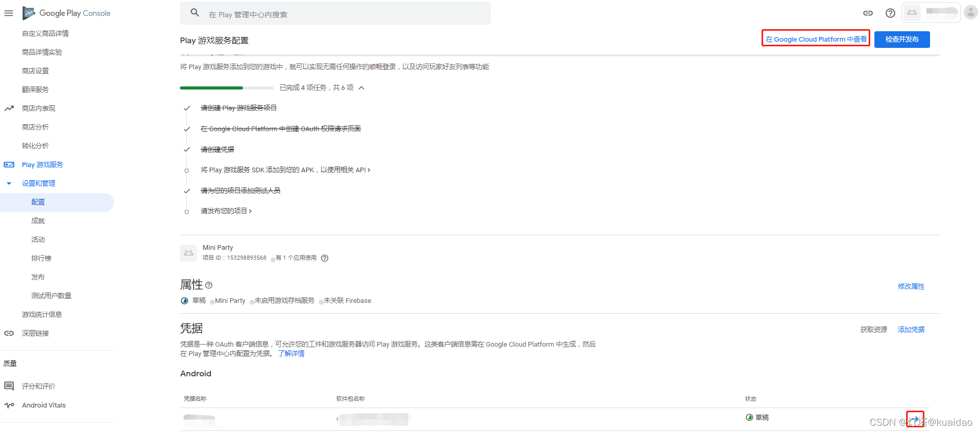
Task: Expand the 请发布您的项目 task
Action: [226, 211]
